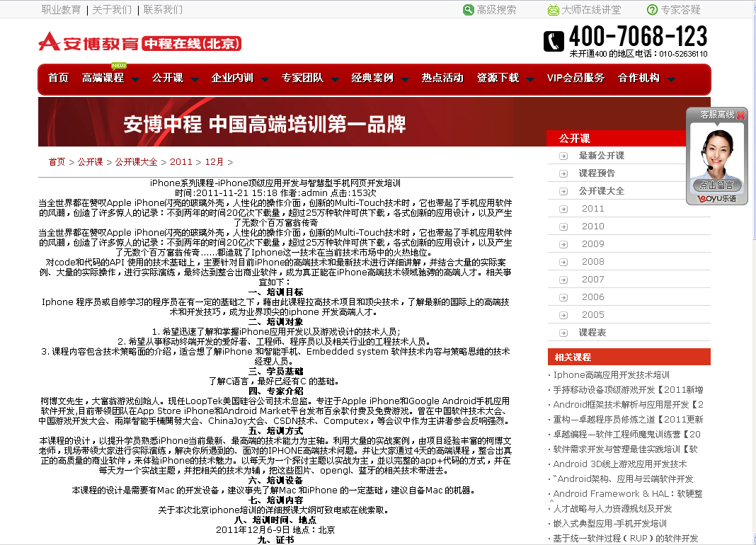
Task: Click the arrow icon beside 课程表
Action: pos(563,333)
